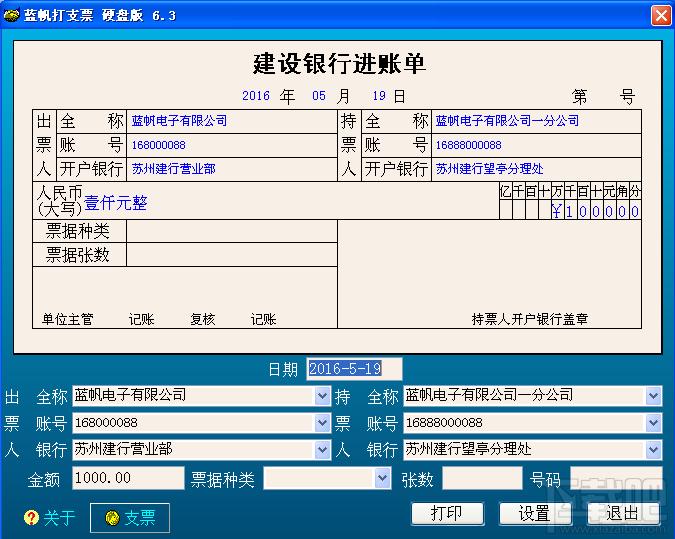Screen dimensions: 675x539
Task: Click the question mark 关于 icon
Action: [31, 517]
